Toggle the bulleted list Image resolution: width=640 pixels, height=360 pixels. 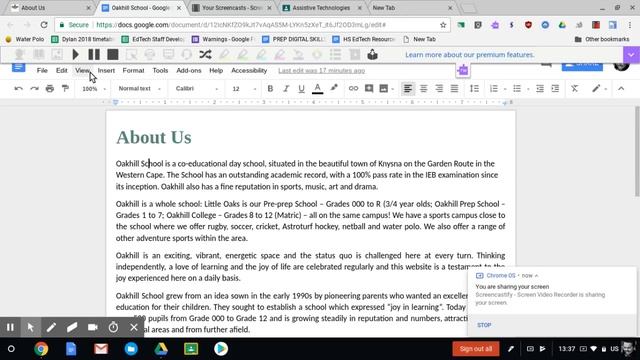[x=517, y=89]
